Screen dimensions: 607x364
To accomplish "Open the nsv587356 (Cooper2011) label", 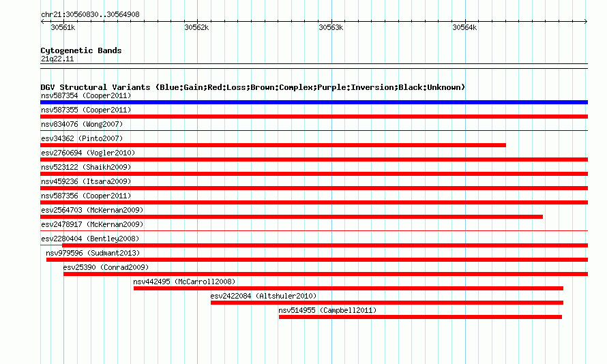I will click(x=86, y=196).
